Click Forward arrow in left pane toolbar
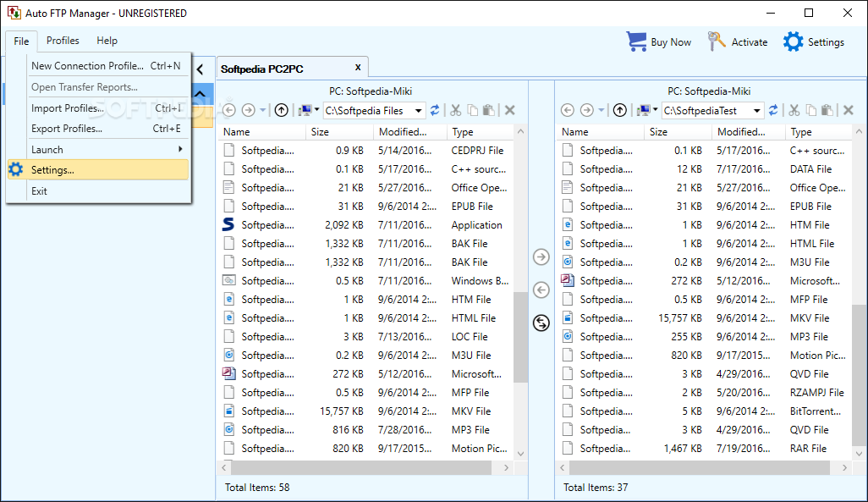Screen dimensions: 868x502 click(x=249, y=110)
